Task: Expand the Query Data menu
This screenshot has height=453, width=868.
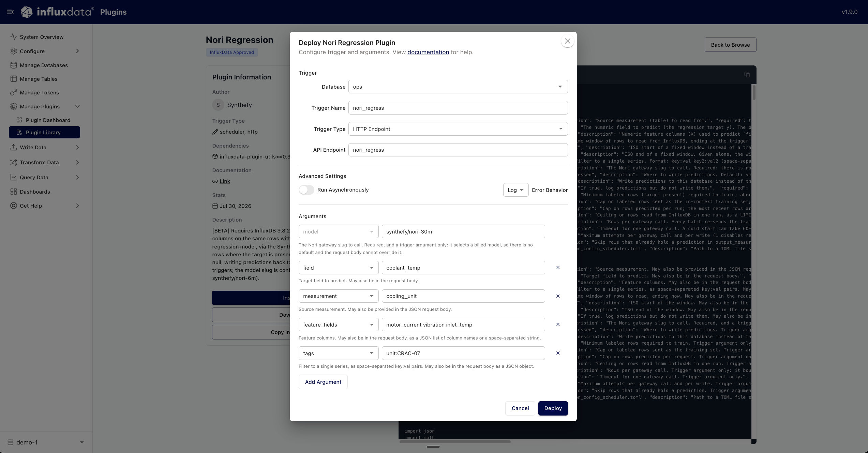Action: [44, 177]
